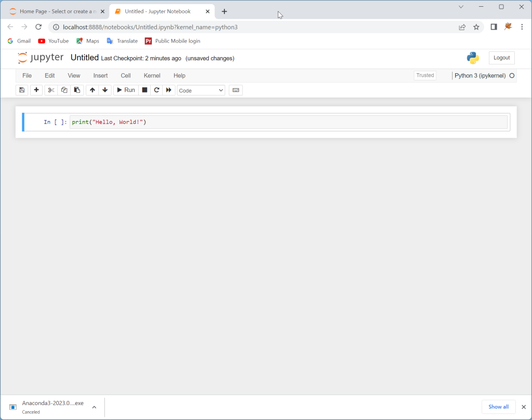Open the Insert menu
The width and height of the screenshot is (532, 420).
coord(100,76)
